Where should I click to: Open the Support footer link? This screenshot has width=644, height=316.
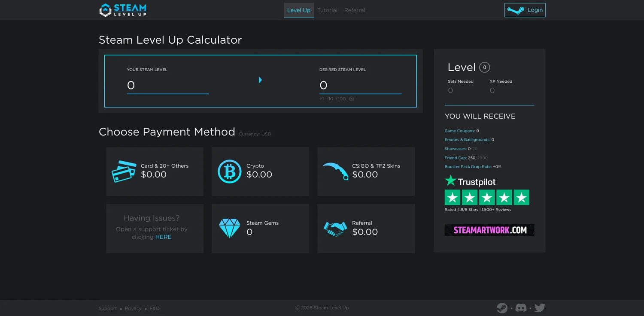coord(108,308)
